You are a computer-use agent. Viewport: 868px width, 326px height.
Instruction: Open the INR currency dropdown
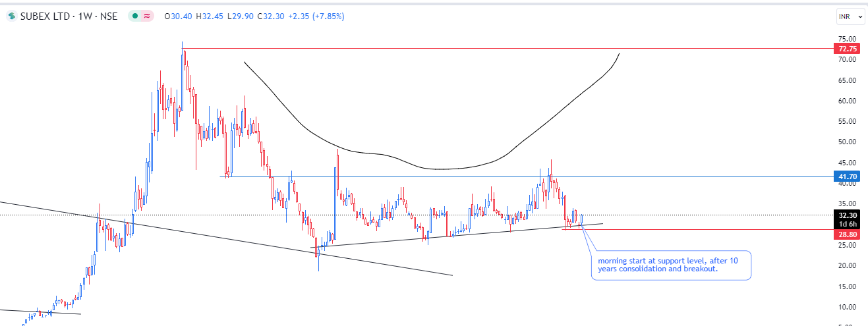click(850, 16)
